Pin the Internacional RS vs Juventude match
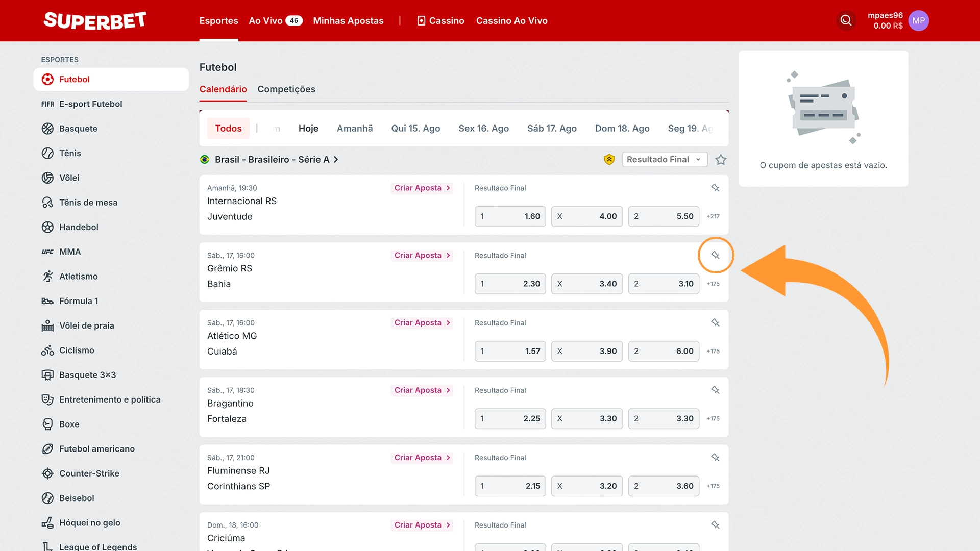The image size is (980, 551). pos(715,188)
